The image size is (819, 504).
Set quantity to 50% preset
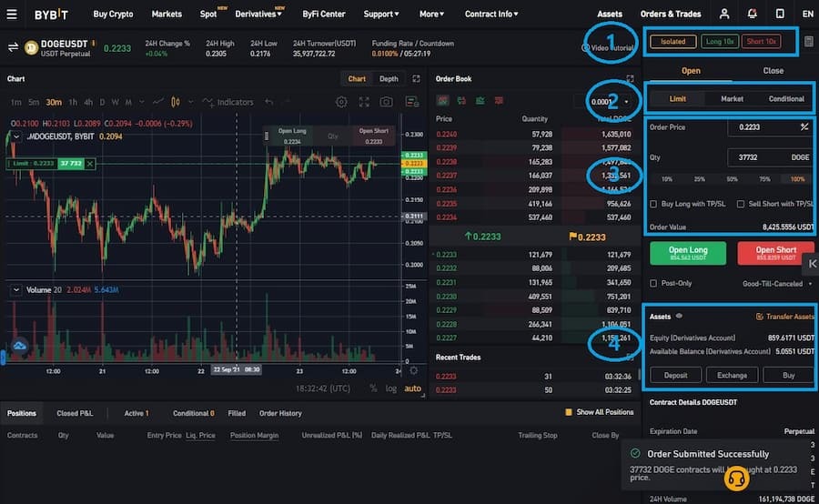coord(733,179)
